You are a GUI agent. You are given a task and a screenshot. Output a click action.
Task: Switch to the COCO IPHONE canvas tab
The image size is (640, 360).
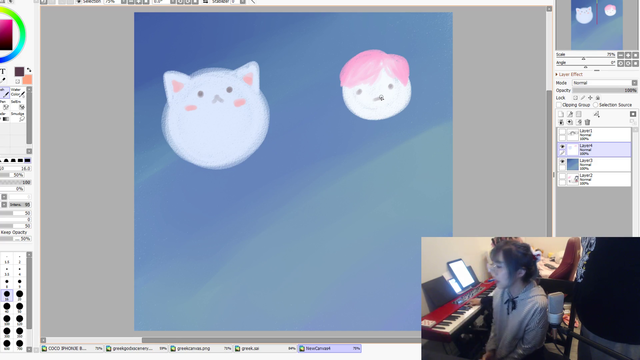72,349
